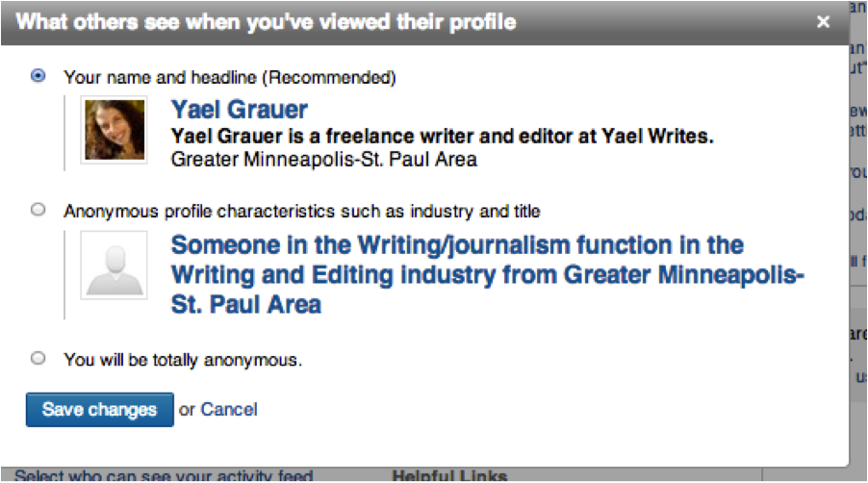Click Yael Grauer's profile photo

115,130
